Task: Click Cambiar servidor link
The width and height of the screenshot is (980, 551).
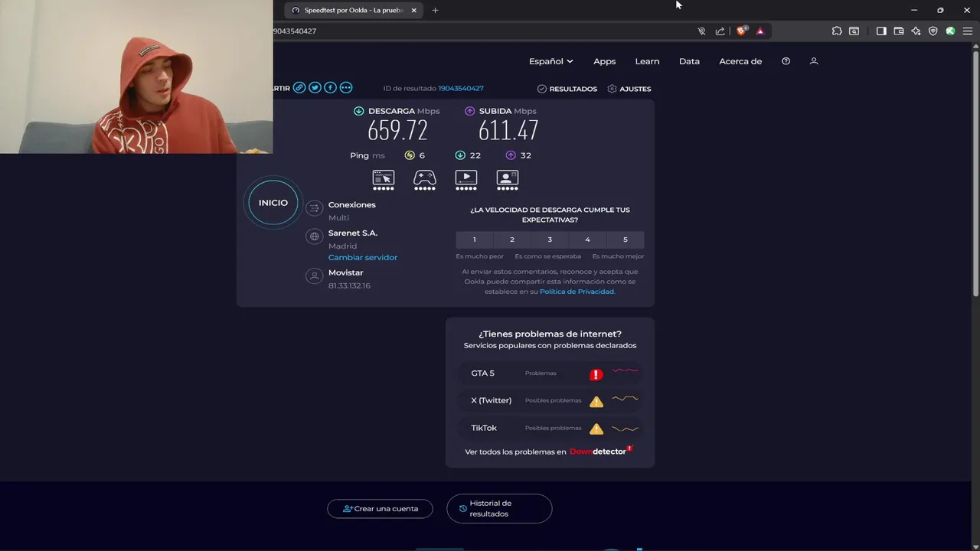Action: tap(363, 257)
